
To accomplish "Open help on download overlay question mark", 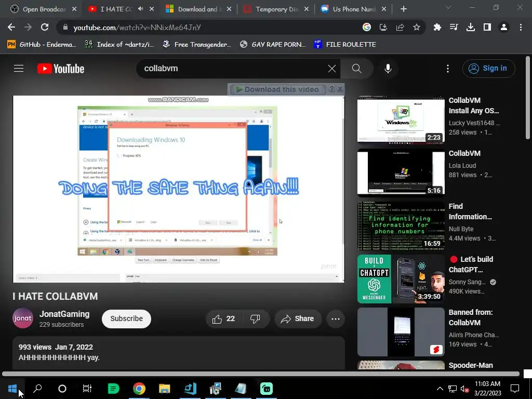I will coord(331,89).
